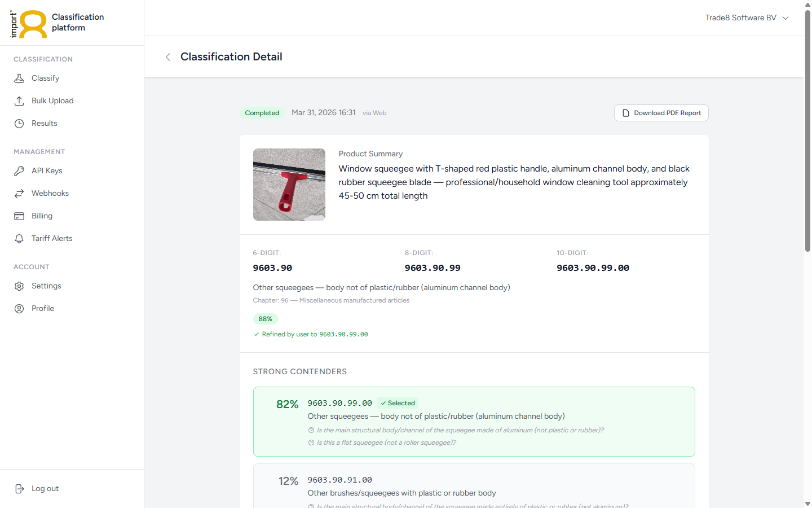This screenshot has width=812, height=508.
Task: Open the Classify page from the sidebar
Action: click(x=44, y=78)
